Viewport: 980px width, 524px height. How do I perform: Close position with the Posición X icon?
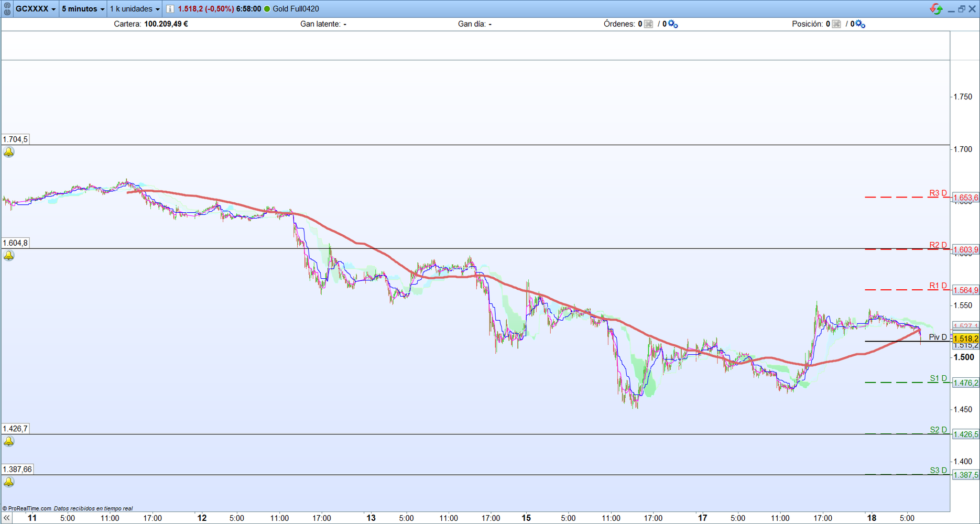coord(836,24)
